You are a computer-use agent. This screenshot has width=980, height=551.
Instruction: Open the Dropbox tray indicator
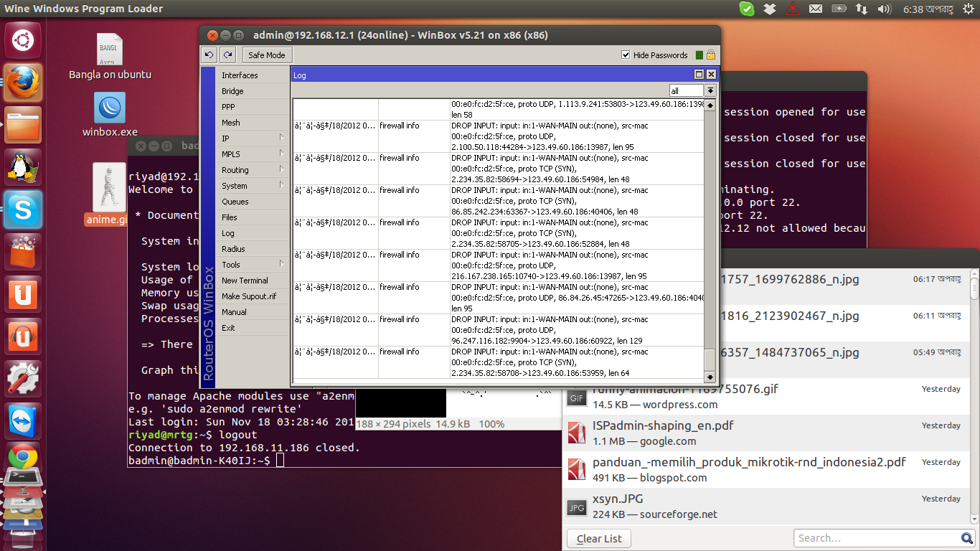[770, 9]
